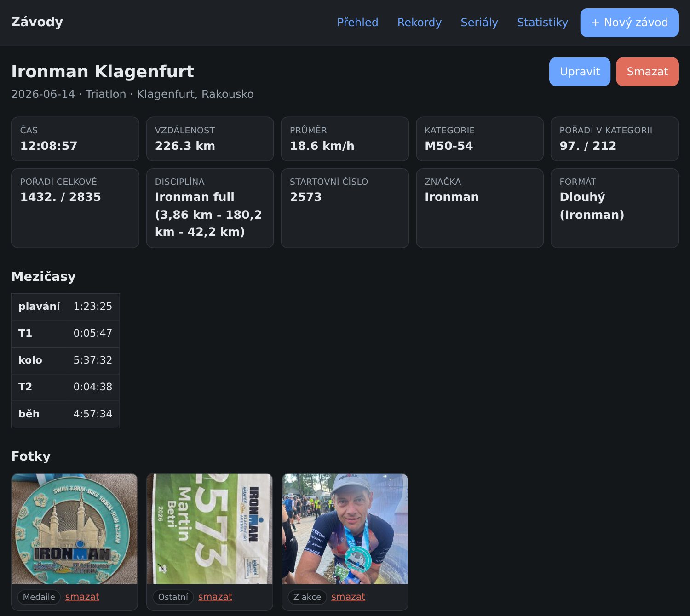
Task: Click the Z akce photo tag
Action: click(307, 597)
